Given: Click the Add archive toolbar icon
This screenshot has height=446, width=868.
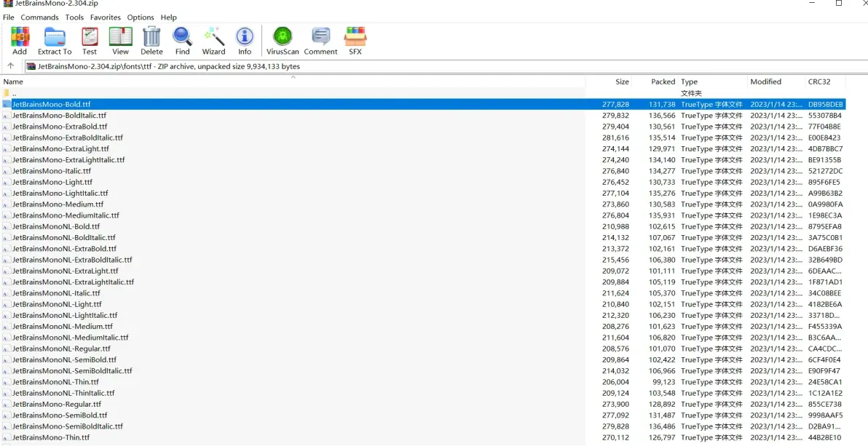Looking at the screenshot, I should coord(20,41).
